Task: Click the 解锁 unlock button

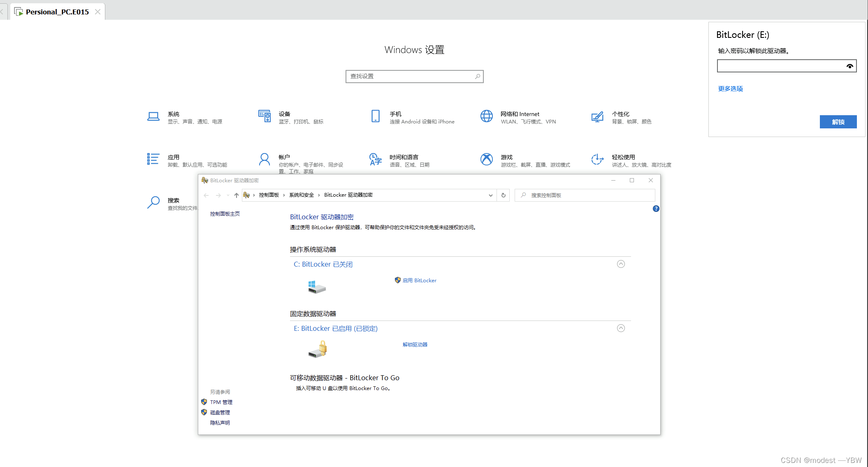Action: (x=838, y=122)
